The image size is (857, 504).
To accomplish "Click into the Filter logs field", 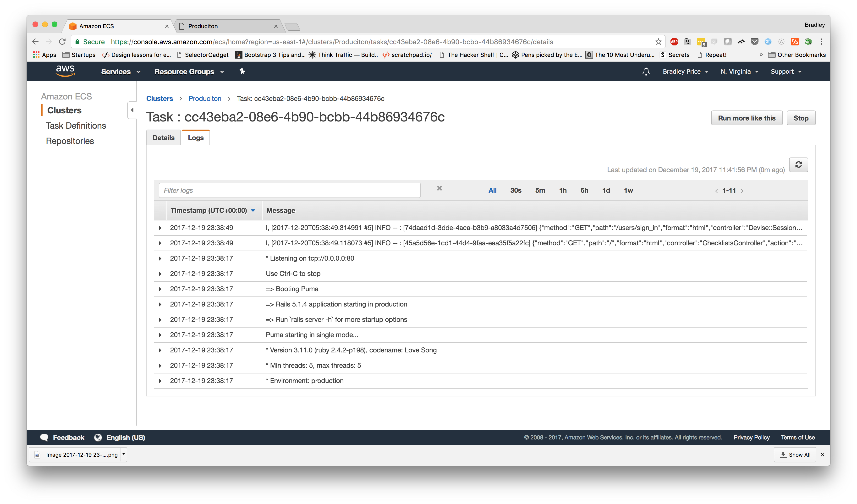I will tap(289, 191).
